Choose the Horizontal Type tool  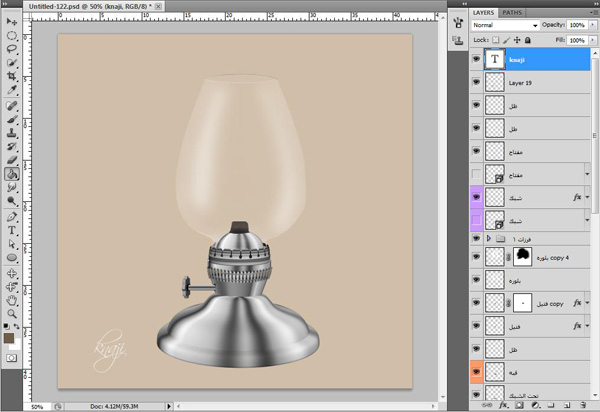click(12, 229)
